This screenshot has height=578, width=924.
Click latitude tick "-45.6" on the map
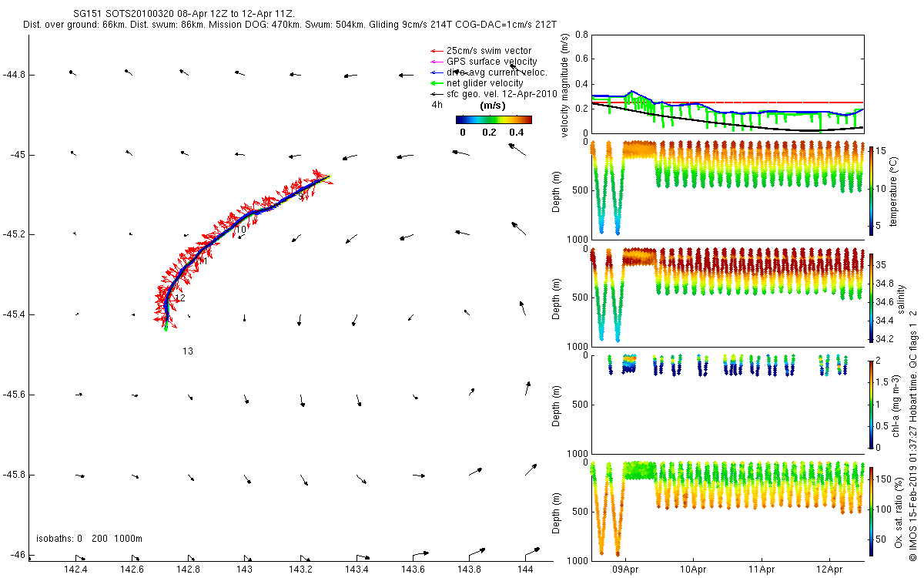coord(13,395)
